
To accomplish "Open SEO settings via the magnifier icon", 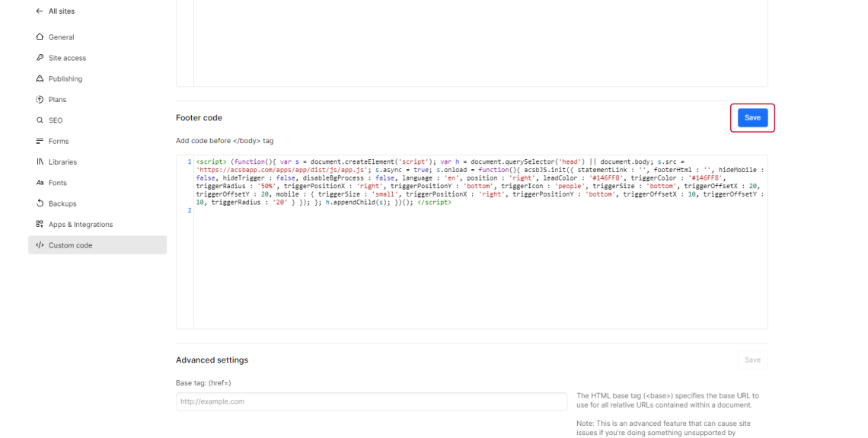I will click(40, 120).
